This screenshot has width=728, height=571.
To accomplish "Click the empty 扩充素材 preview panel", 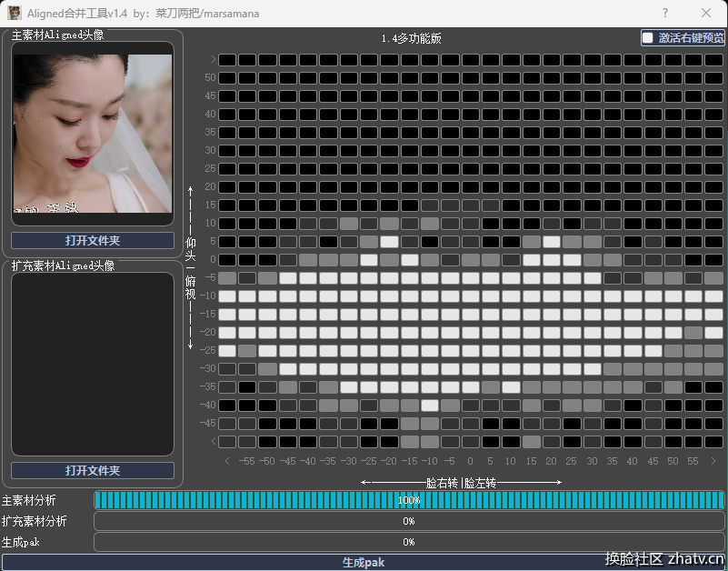I will (93, 364).
